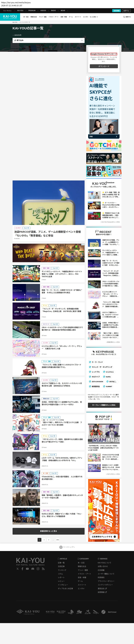
Task: Select the アニメ・漫画 nav item
Action: click(43, 17)
